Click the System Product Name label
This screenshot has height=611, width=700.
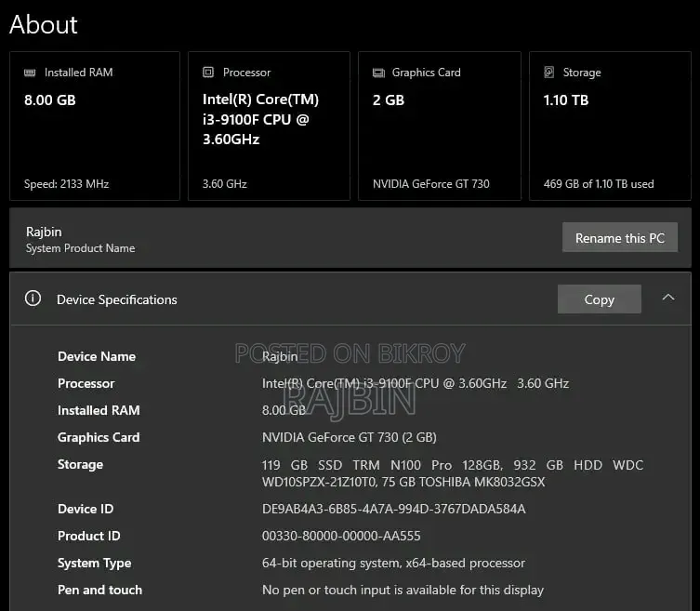click(80, 248)
